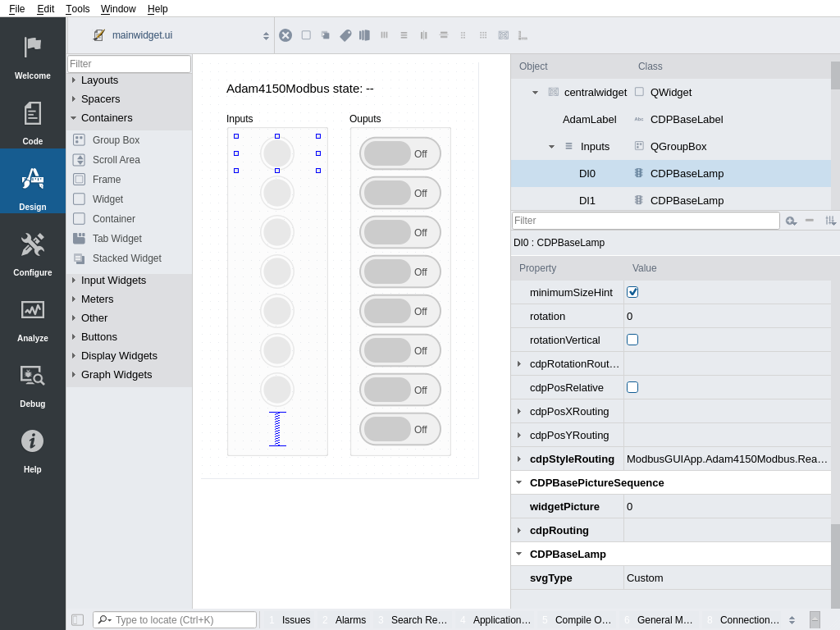Open the File menu

tap(17, 8)
